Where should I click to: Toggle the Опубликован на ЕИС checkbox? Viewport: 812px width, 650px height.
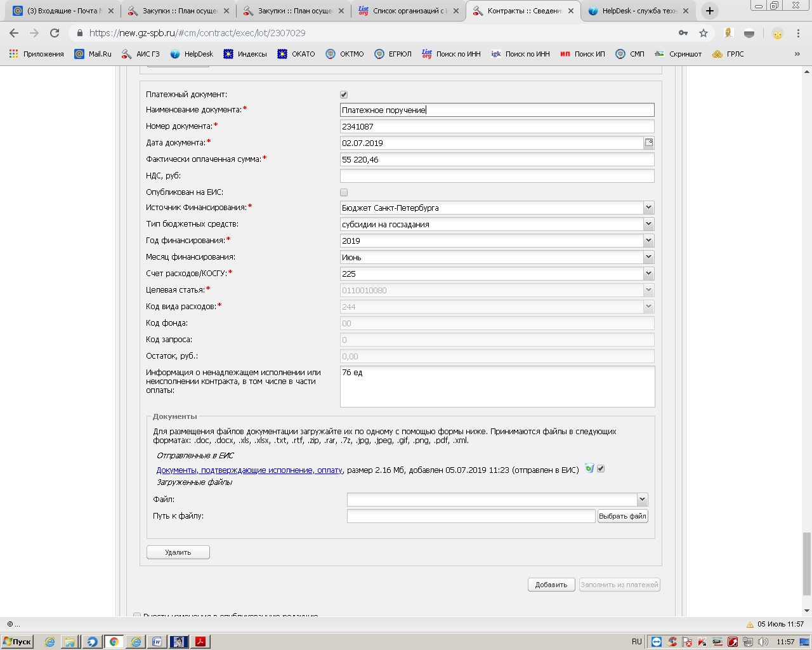pos(344,192)
